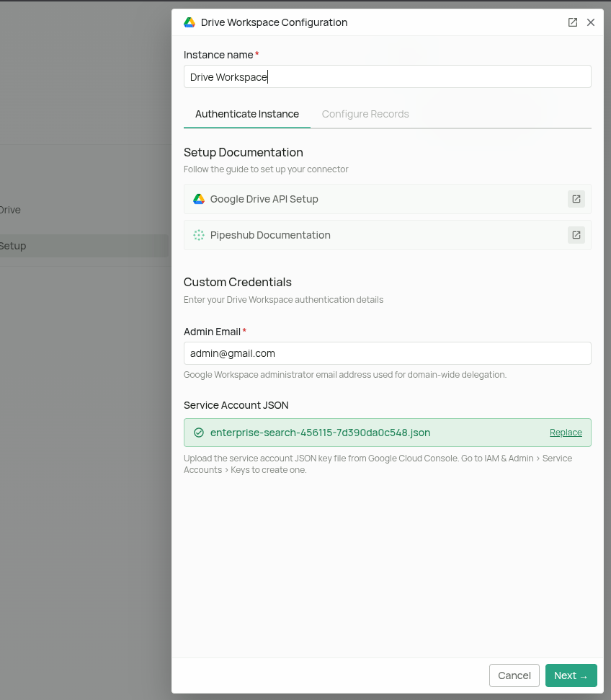Image resolution: width=611 pixels, height=700 pixels.
Task: Switch to the Configure Records tab
Action: point(365,115)
